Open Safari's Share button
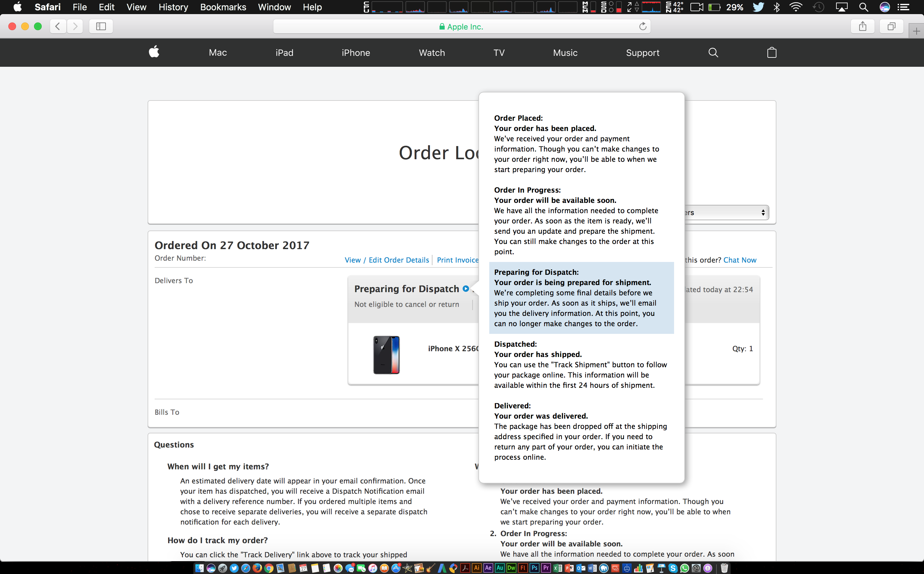 point(862,26)
